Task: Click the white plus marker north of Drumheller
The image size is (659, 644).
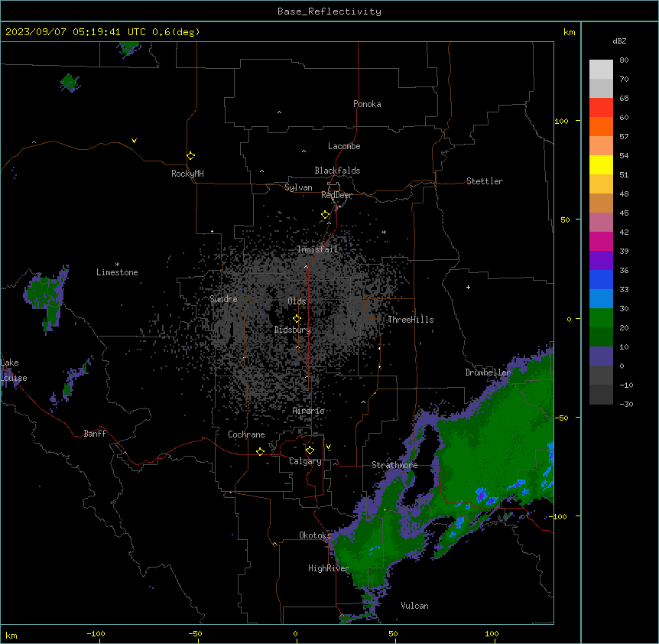Action: [468, 287]
